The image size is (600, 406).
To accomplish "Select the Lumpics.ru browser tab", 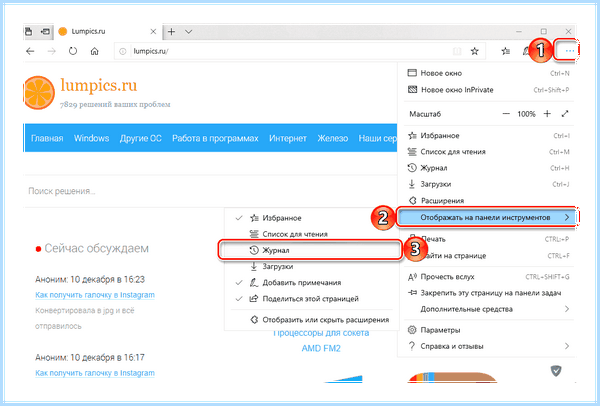I will point(107,31).
